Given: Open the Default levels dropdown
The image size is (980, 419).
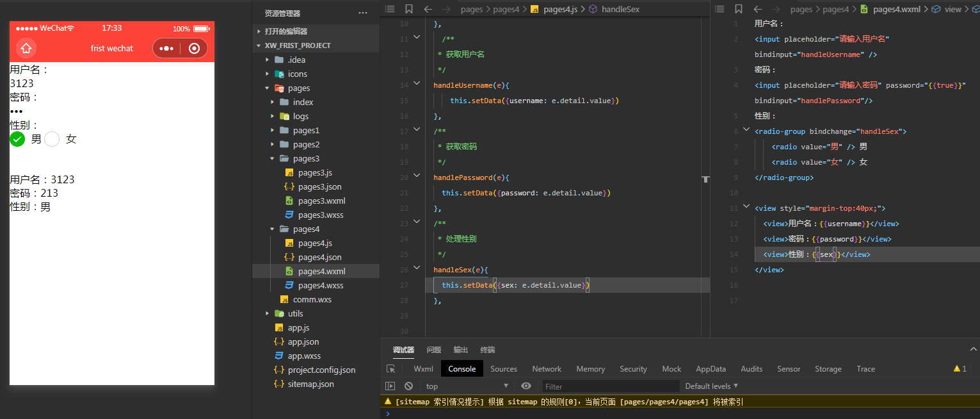Looking at the screenshot, I should [x=711, y=386].
